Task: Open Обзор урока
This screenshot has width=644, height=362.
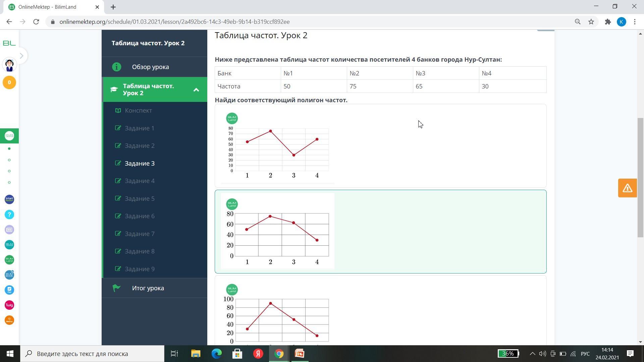Action: tap(150, 67)
